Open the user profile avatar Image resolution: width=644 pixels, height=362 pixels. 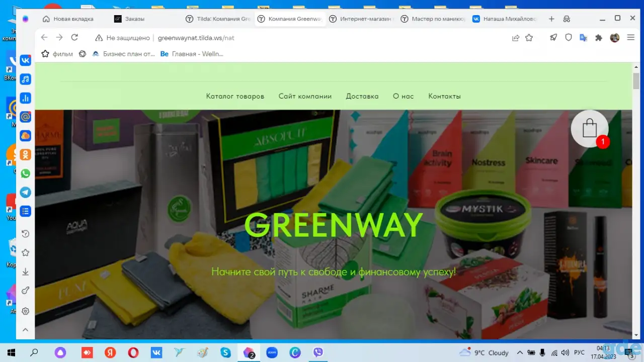tap(615, 38)
